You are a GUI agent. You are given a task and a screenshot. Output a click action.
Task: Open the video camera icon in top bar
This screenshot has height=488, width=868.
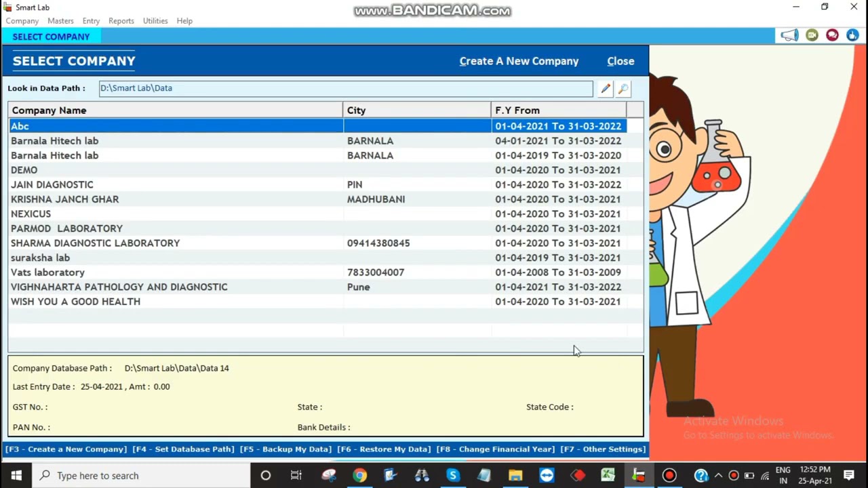click(x=812, y=35)
